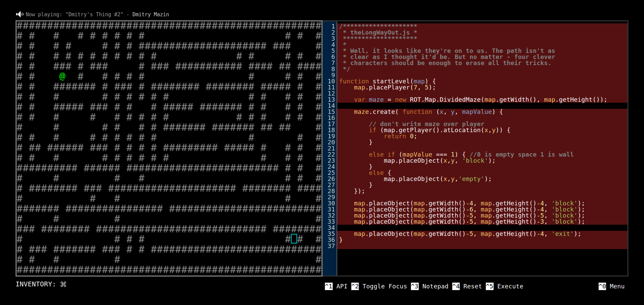This screenshot has height=305, width=644.
Task: Click the green @ player character
Action: click(62, 77)
